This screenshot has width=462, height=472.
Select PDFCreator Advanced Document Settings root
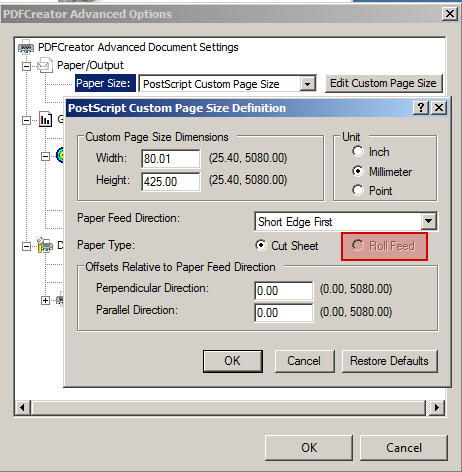point(138,47)
